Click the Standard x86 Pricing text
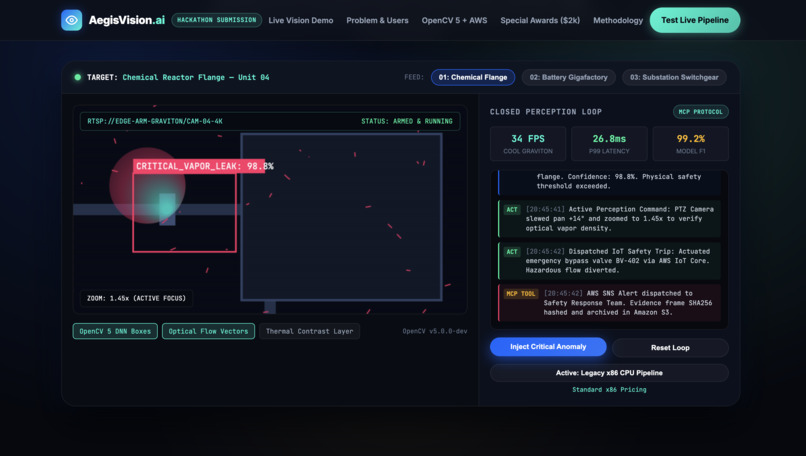Screen dimensions: 806x456 609,390
